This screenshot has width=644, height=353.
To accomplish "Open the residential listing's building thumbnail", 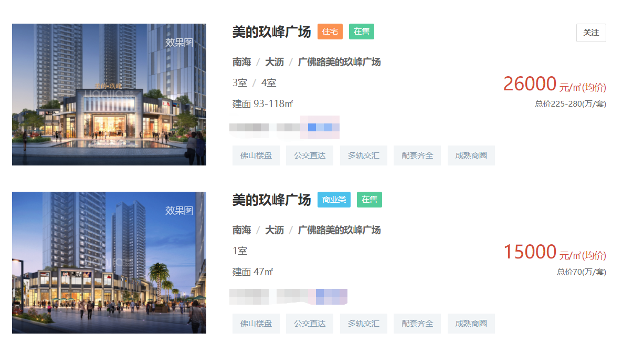I will [109, 95].
